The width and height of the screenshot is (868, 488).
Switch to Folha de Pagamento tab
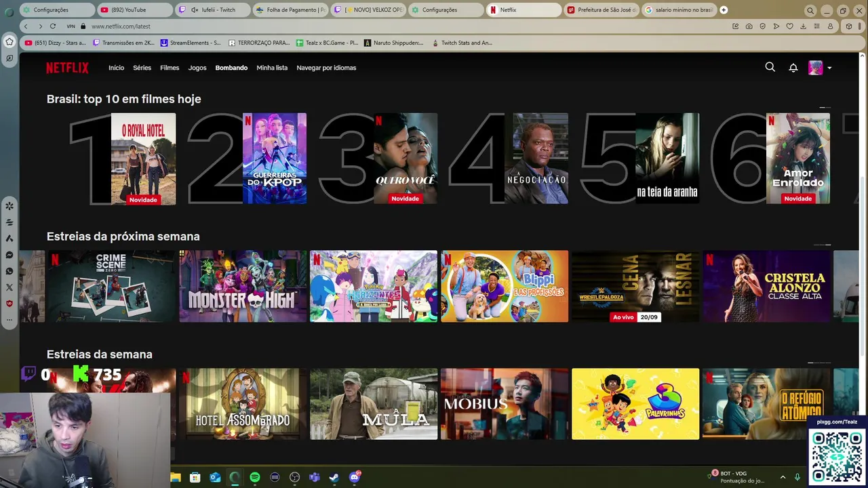291,9
